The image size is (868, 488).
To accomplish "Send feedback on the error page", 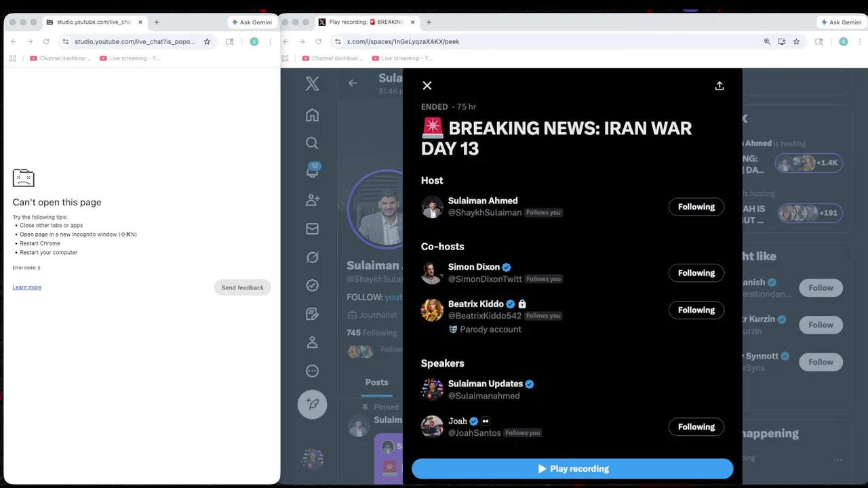I will pos(242,287).
